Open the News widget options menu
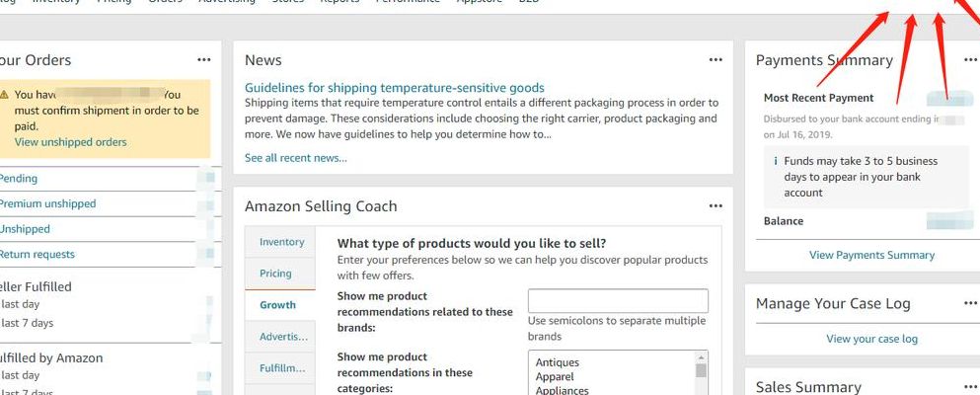980x395 pixels. (x=716, y=60)
